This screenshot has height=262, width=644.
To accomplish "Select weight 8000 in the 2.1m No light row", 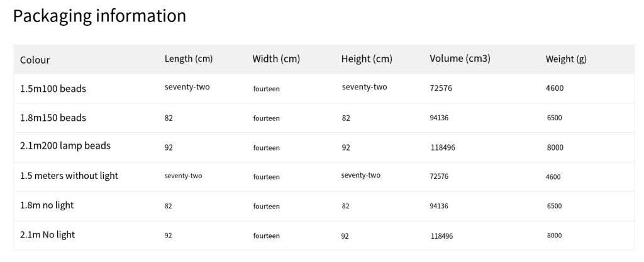I will point(555,236).
